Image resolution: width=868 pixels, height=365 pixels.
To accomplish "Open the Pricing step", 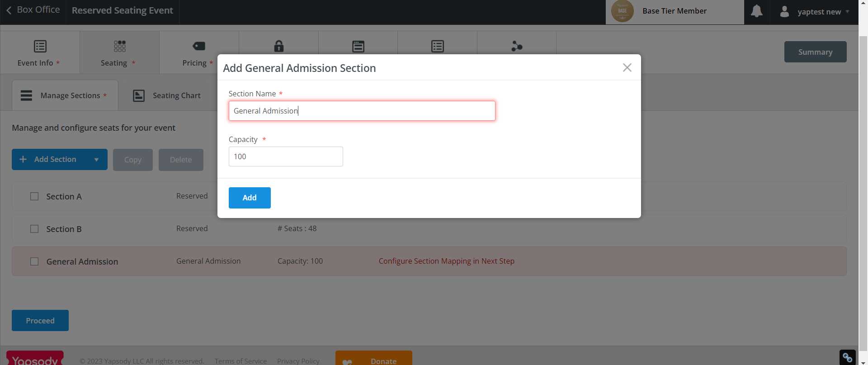I will 199,51.
